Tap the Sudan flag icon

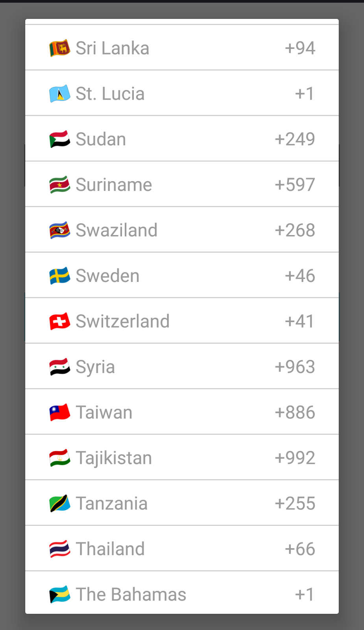(x=60, y=139)
